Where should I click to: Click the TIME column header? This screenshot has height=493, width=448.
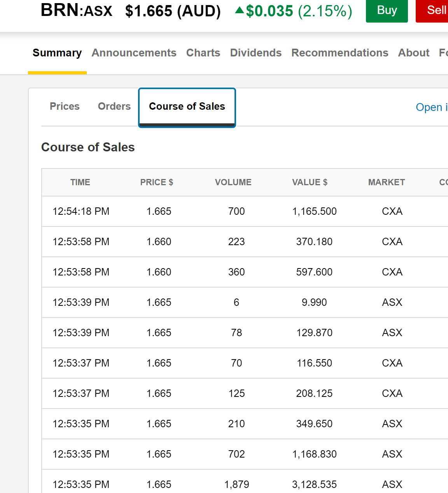[80, 182]
